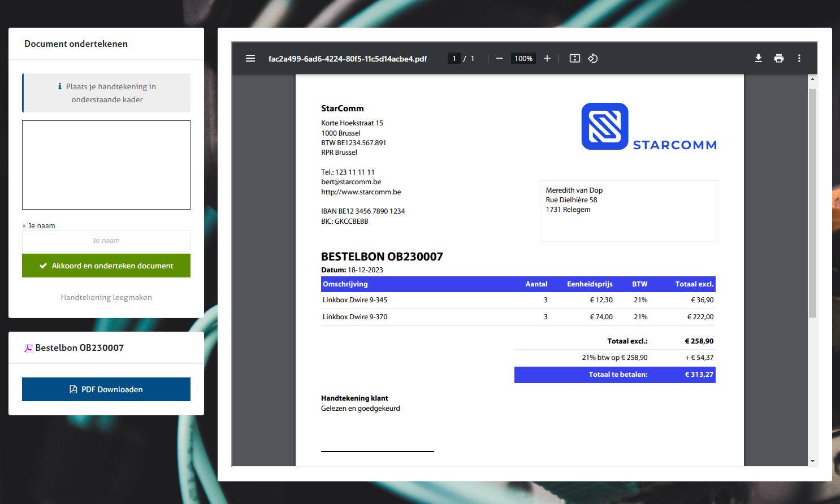Download the PDF from viewer toolbar

click(x=759, y=58)
